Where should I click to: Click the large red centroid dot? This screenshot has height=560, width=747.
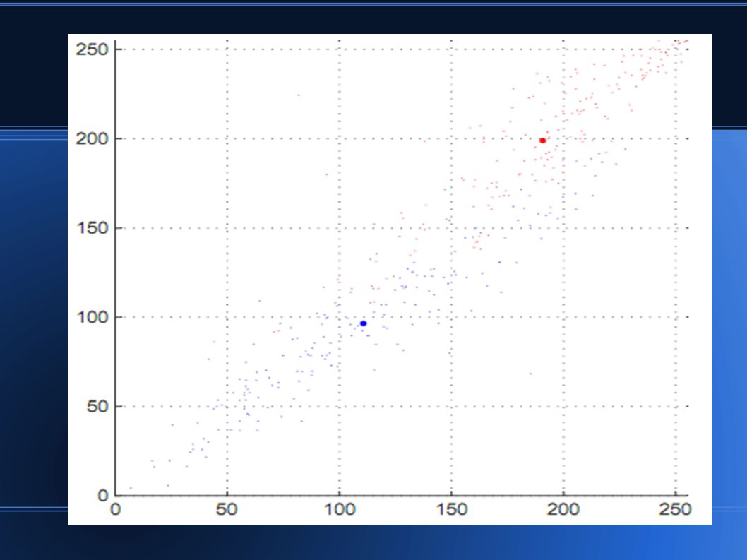(543, 141)
